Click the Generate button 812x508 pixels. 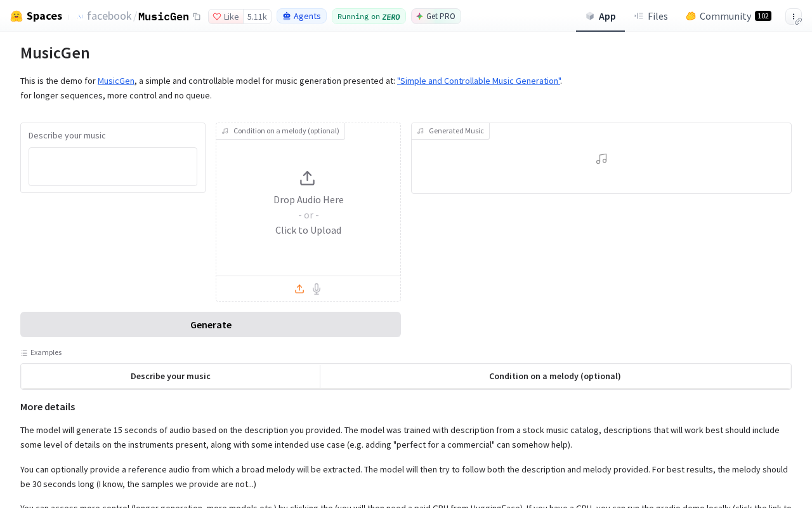(x=211, y=324)
